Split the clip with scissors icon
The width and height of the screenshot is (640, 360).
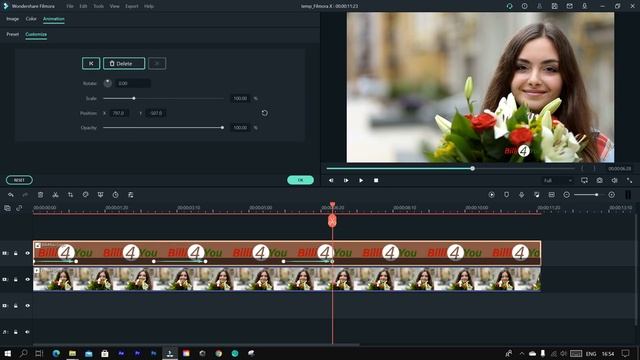click(x=56, y=195)
